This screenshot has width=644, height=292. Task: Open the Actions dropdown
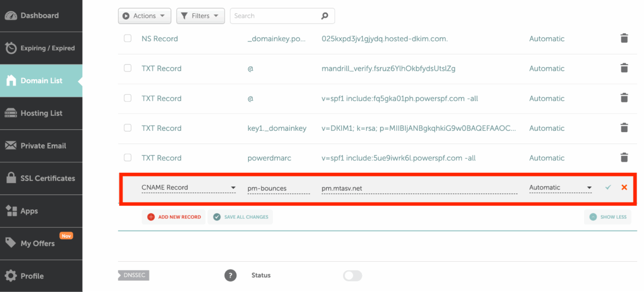144,16
